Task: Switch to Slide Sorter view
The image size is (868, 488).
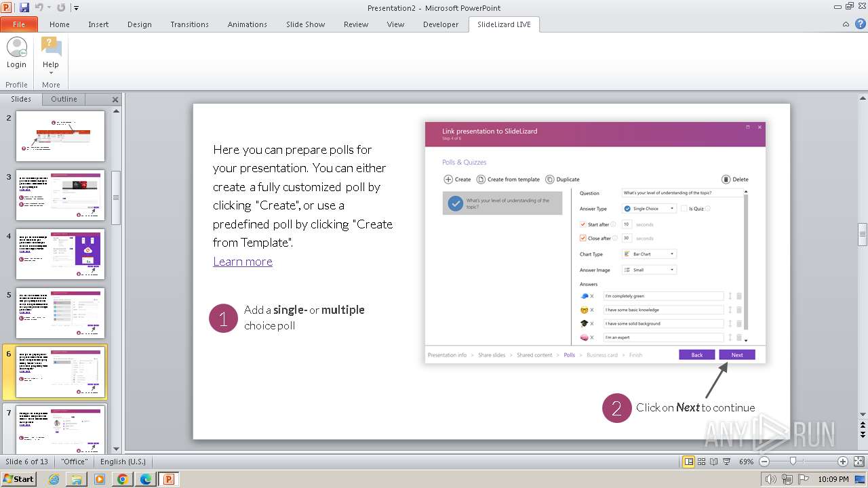Action: pyautogui.click(x=702, y=462)
